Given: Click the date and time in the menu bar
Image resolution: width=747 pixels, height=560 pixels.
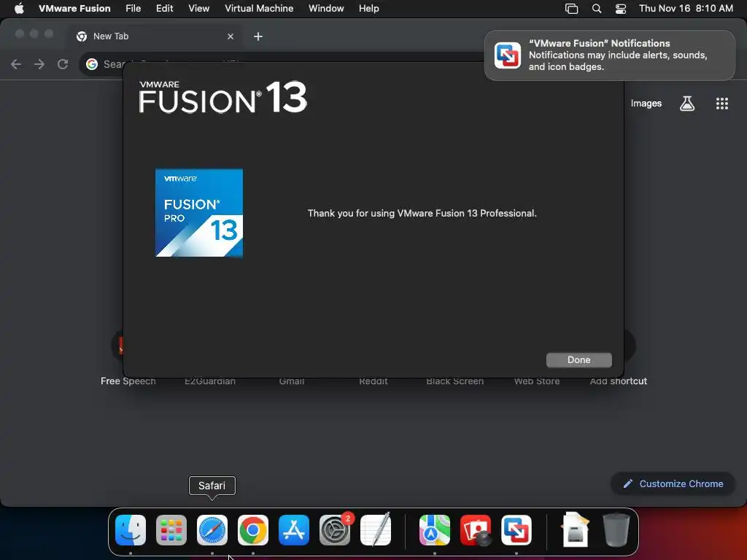Looking at the screenshot, I should coord(686,9).
